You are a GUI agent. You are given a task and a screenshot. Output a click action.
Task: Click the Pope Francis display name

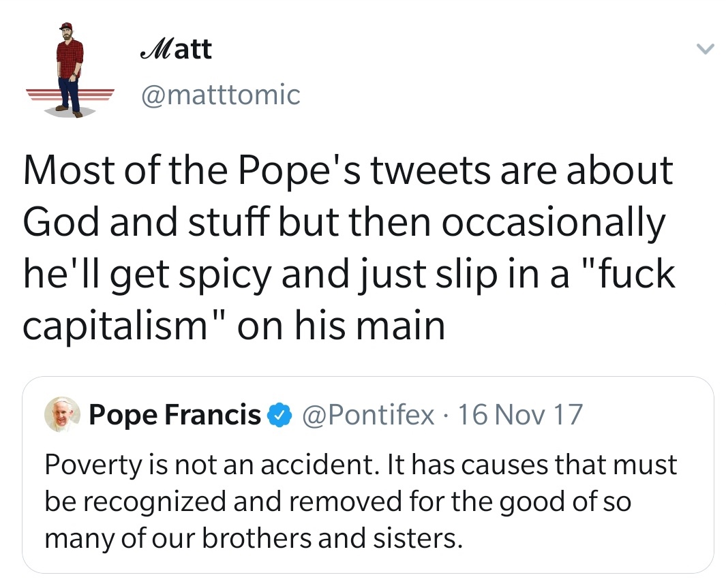[176, 414]
